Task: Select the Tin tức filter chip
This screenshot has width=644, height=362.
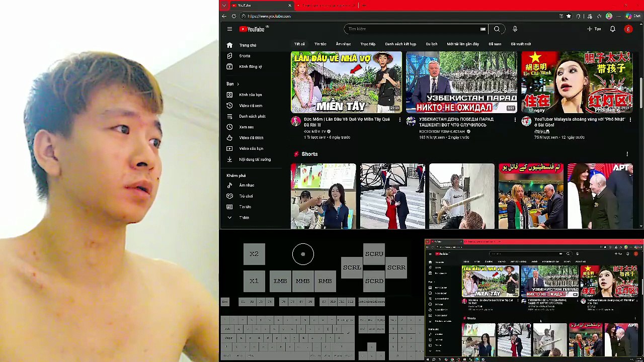Action: (320, 44)
